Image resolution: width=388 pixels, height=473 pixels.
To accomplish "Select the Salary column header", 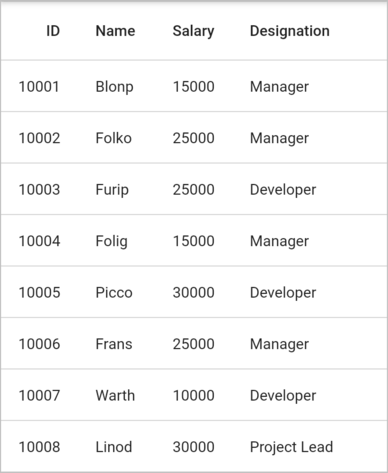I will coord(193,31).
